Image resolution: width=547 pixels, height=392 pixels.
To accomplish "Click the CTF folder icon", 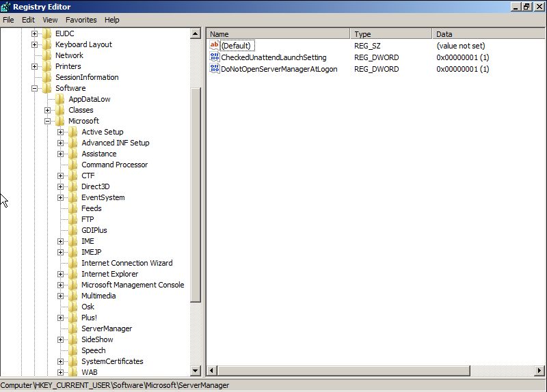I will coord(73,176).
